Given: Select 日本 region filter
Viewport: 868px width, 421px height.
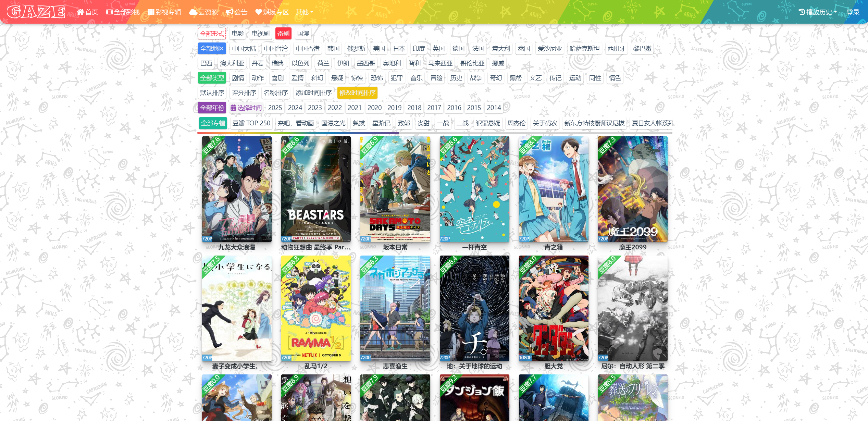Looking at the screenshot, I should point(399,49).
